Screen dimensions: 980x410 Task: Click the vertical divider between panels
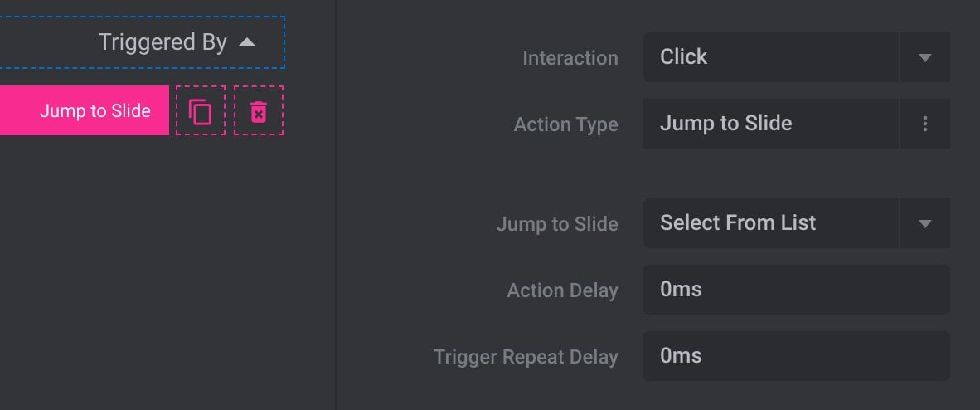tap(337, 205)
